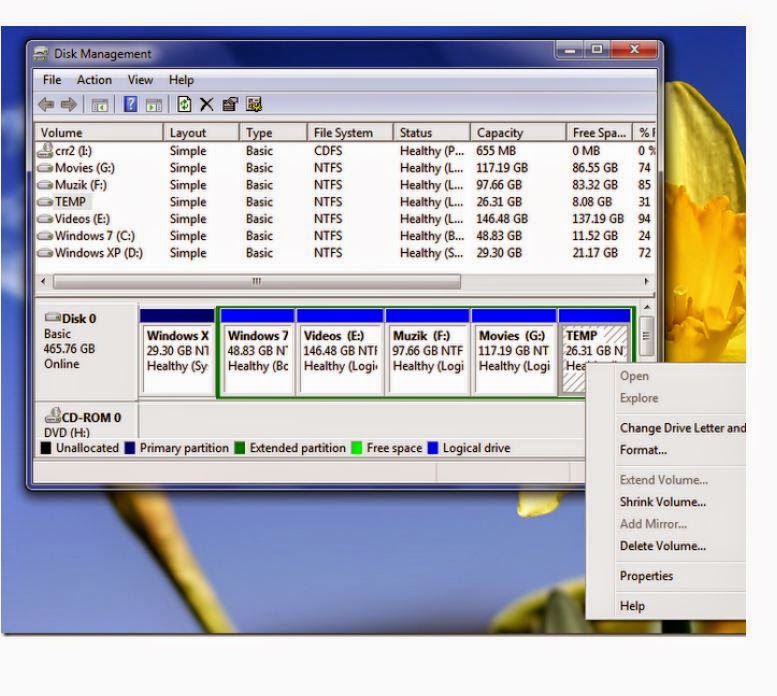
Task: Click the bright green Free space swatch
Action: 357,448
